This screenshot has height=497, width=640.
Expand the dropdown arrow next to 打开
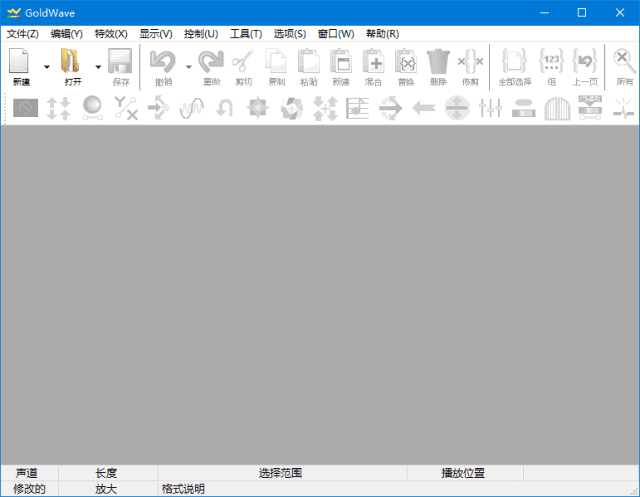(x=98, y=67)
